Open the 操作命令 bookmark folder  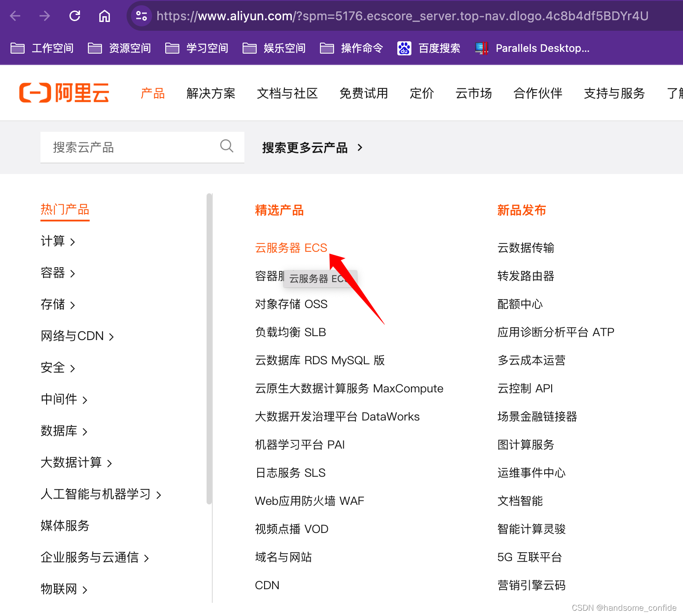352,48
